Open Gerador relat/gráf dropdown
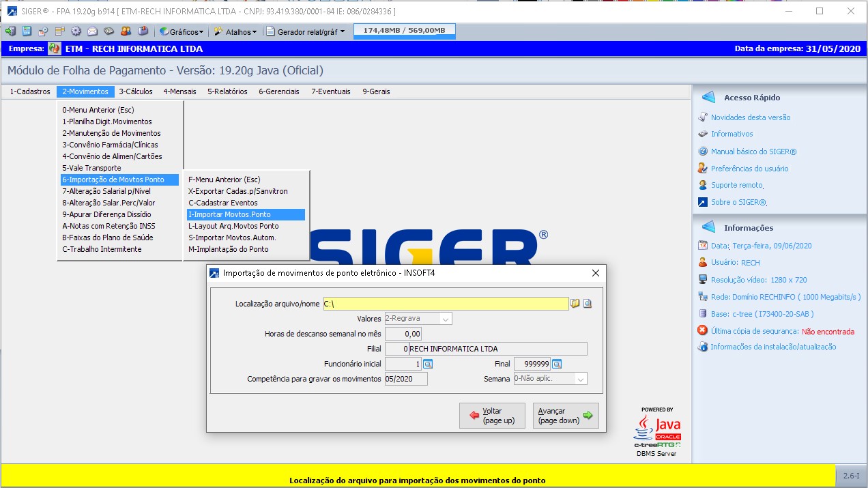The height and width of the screenshot is (488, 868). (305, 31)
